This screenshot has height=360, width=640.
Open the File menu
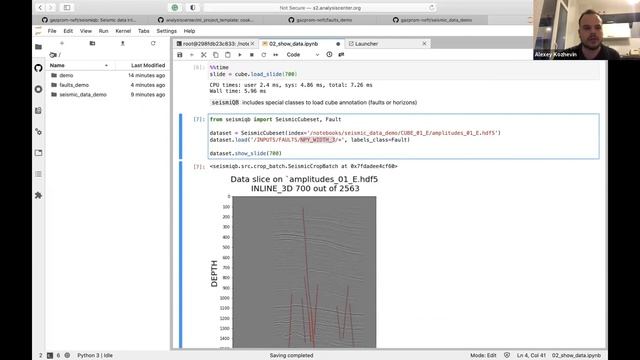[52, 31]
